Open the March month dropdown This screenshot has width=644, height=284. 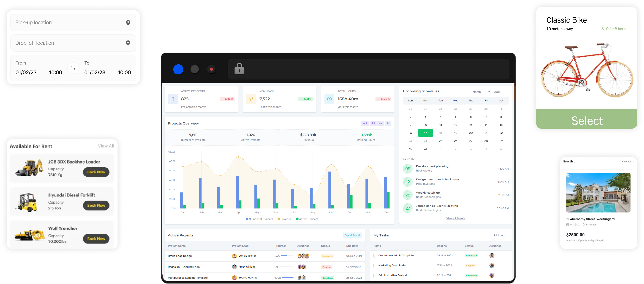point(481,92)
